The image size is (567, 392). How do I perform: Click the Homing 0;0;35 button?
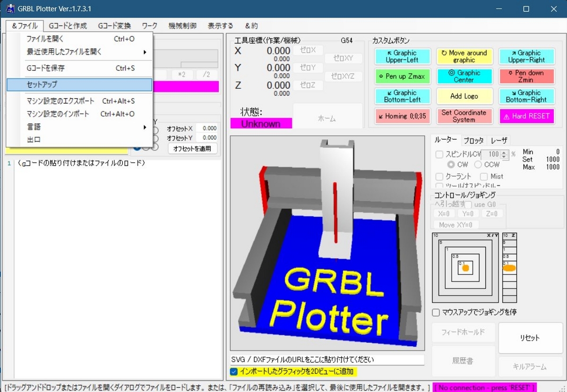pyautogui.click(x=402, y=116)
